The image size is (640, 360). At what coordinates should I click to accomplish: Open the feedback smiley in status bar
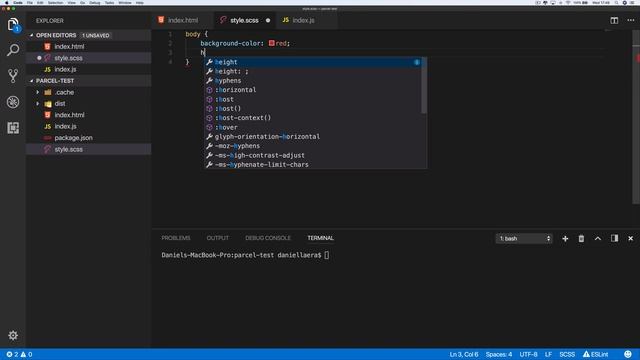(628, 354)
